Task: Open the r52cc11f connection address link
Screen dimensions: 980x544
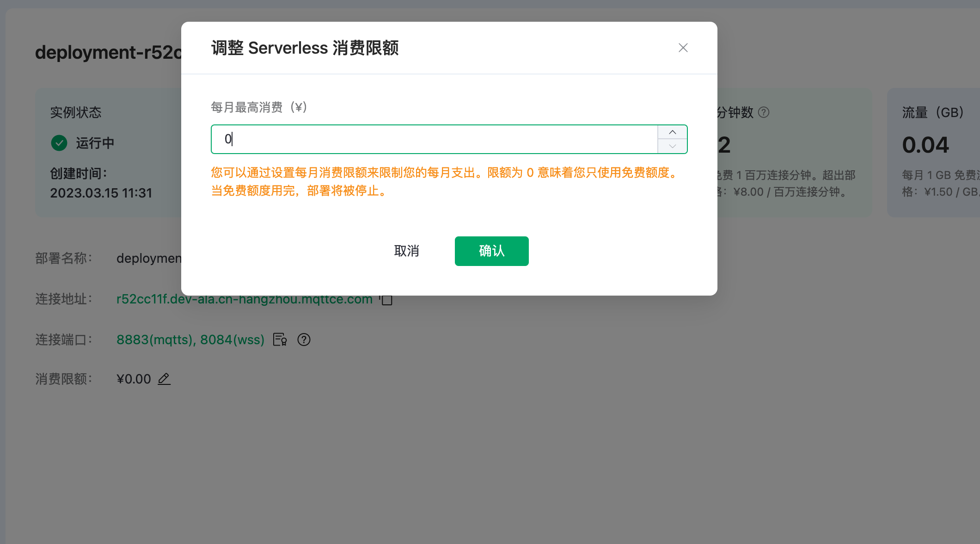Action: pyautogui.click(x=244, y=299)
